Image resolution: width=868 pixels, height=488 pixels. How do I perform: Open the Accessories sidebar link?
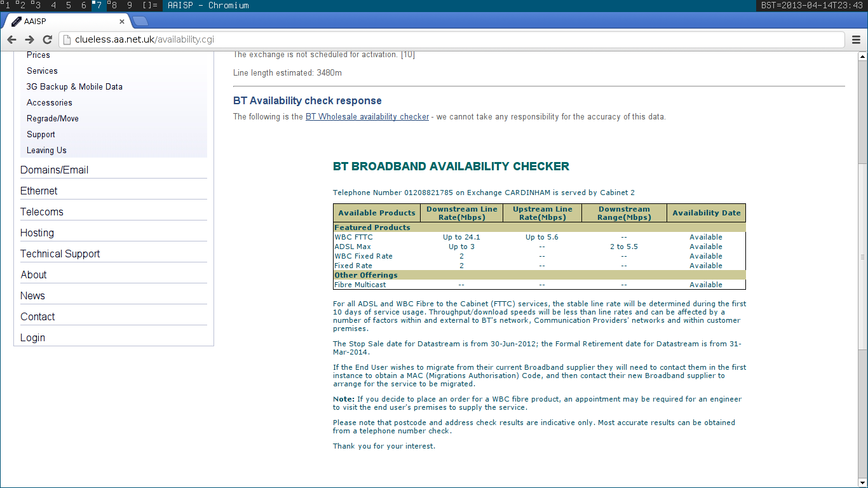50,103
